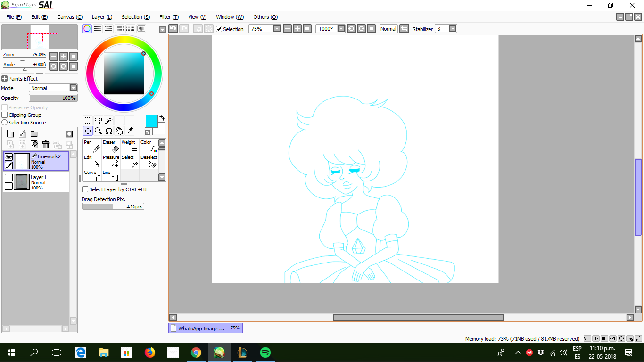Switch to the WhatsApp Image document tab
Image resolution: width=644 pixels, height=362 pixels.
coord(206,328)
